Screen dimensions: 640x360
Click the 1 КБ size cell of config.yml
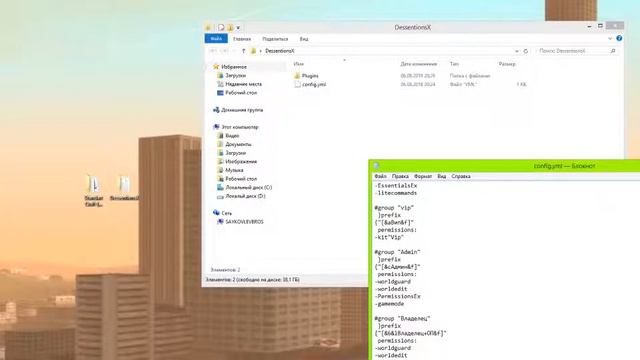pyautogui.click(x=522, y=84)
